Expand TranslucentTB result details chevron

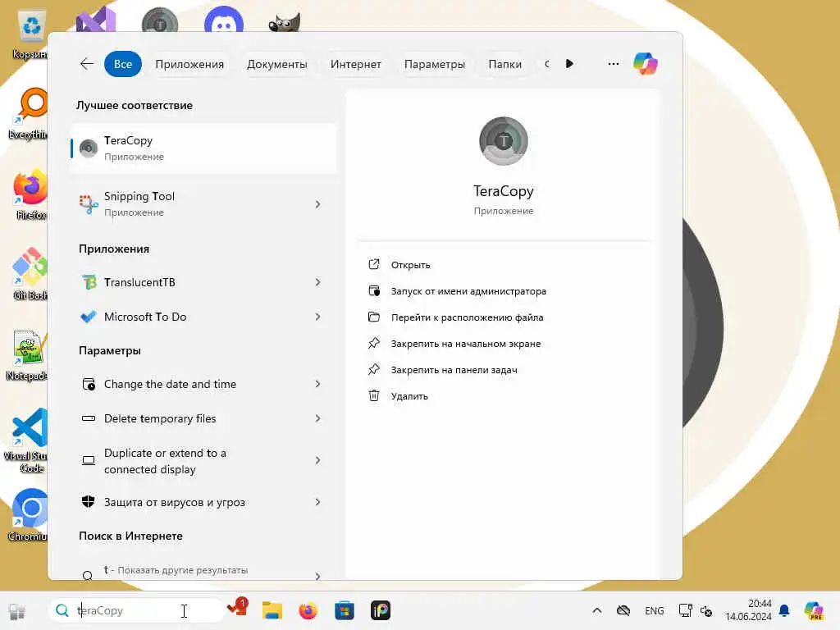click(317, 282)
